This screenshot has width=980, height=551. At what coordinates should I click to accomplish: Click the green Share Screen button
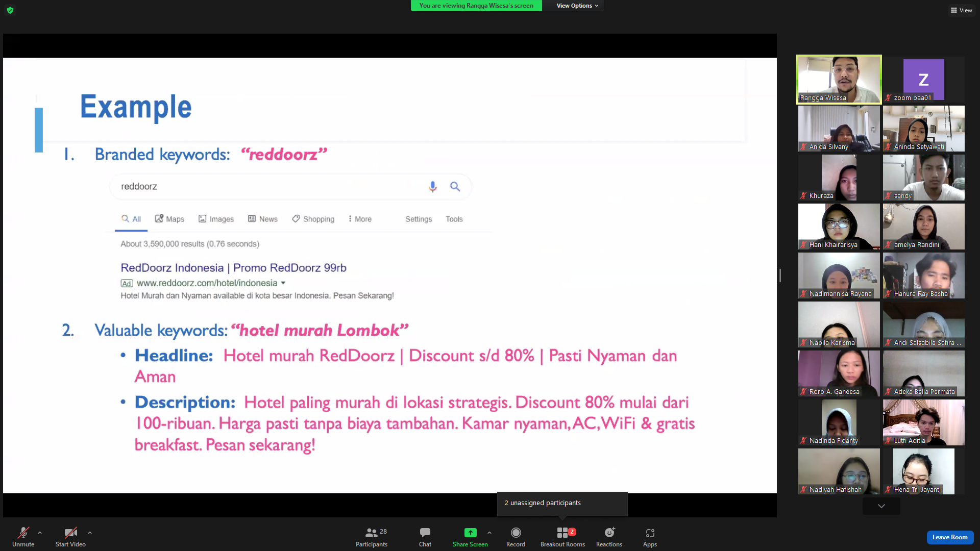(x=470, y=537)
